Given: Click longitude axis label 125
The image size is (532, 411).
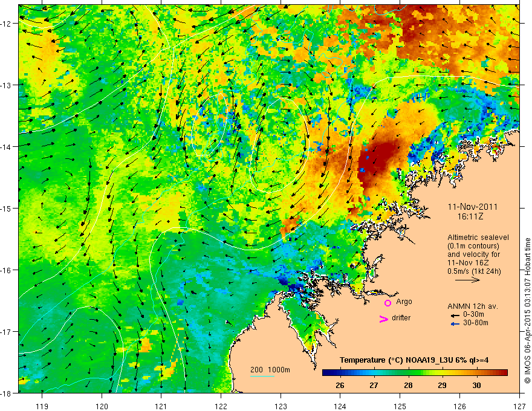Looking at the screenshot, I should pyautogui.click(x=400, y=406).
